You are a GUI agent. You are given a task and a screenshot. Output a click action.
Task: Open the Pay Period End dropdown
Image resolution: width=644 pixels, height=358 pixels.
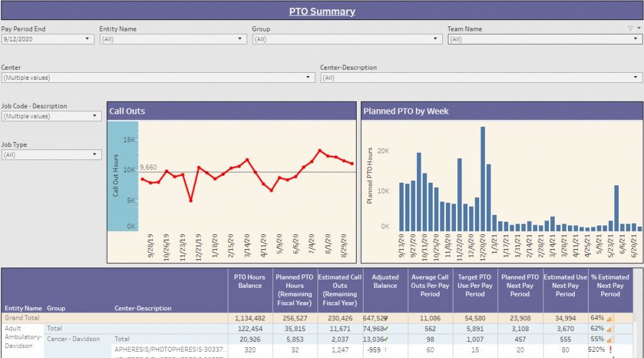tap(87, 39)
